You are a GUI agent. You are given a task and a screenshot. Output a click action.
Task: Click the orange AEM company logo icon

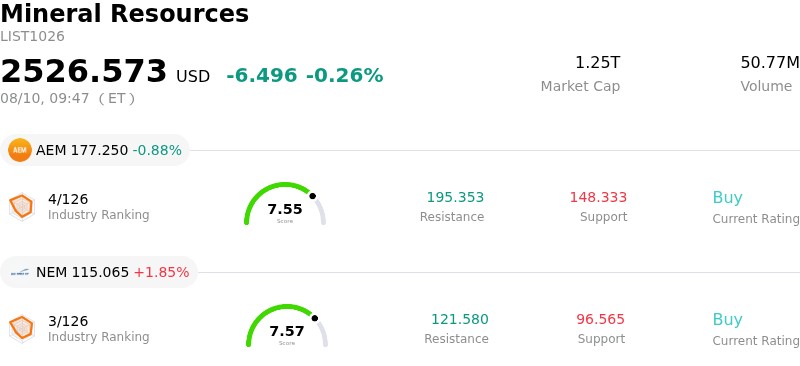click(x=20, y=150)
